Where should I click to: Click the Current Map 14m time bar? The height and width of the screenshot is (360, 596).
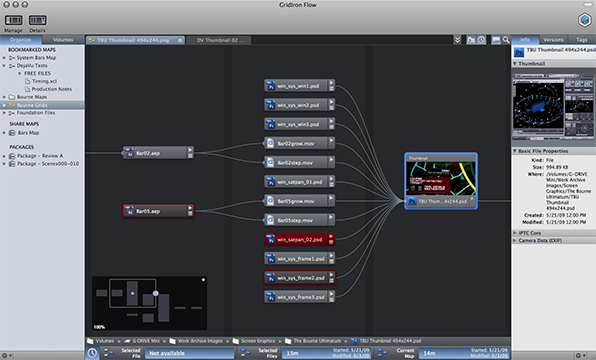[x=464, y=353]
